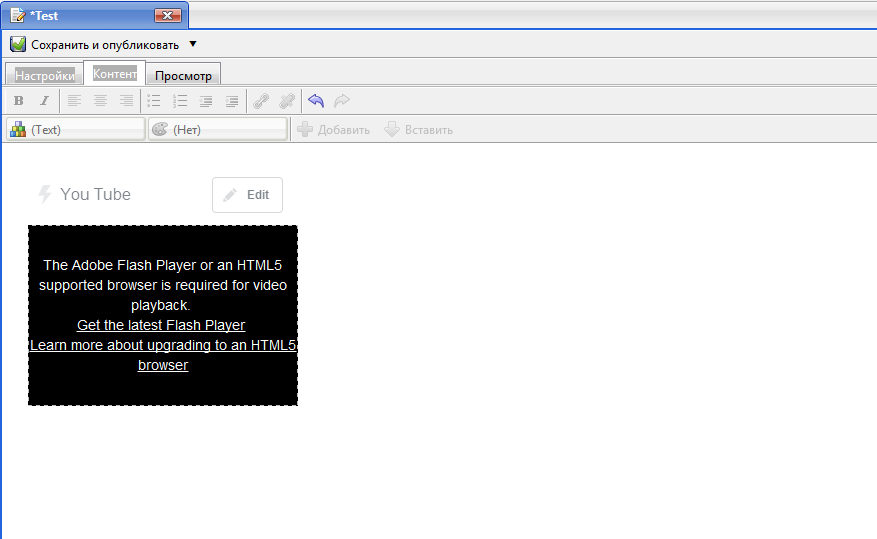
Task: Remove link with the unlink icon
Action: point(287,101)
